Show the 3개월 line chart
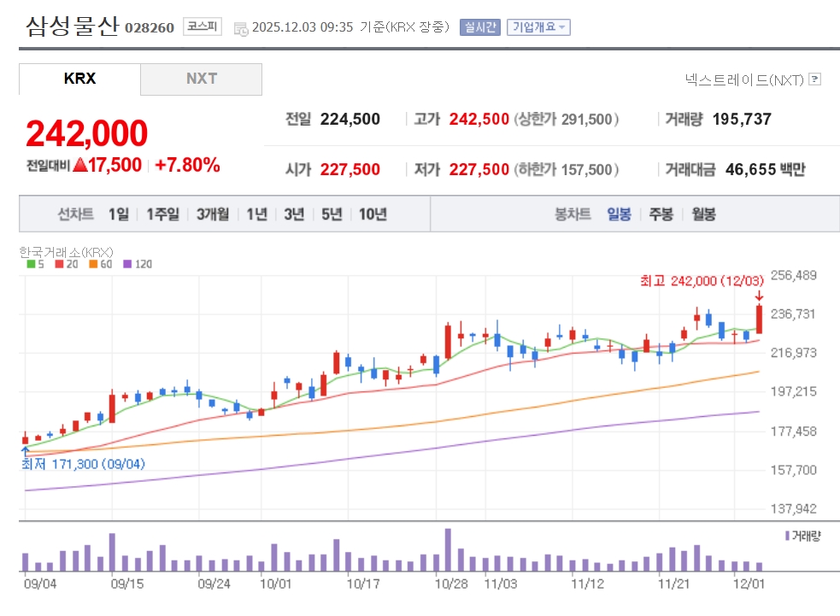Viewport: 840px width, 616px height. [x=212, y=214]
